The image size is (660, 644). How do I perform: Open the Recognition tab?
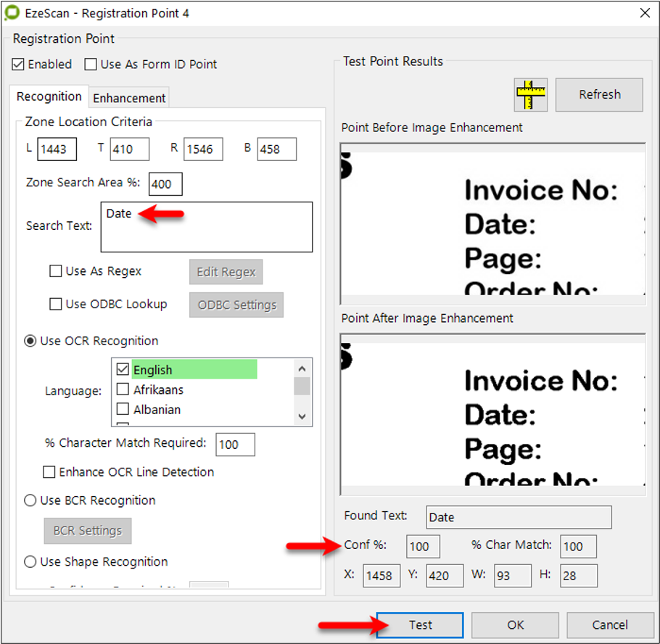pyautogui.click(x=49, y=97)
